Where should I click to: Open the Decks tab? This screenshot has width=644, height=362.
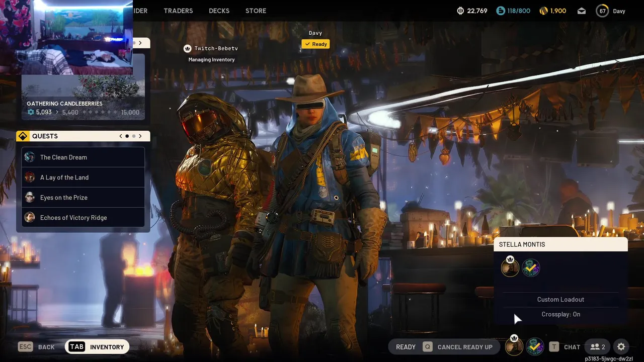pos(219,11)
